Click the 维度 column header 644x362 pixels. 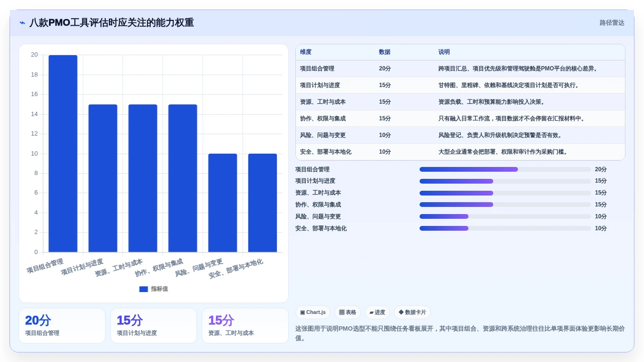click(x=306, y=52)
